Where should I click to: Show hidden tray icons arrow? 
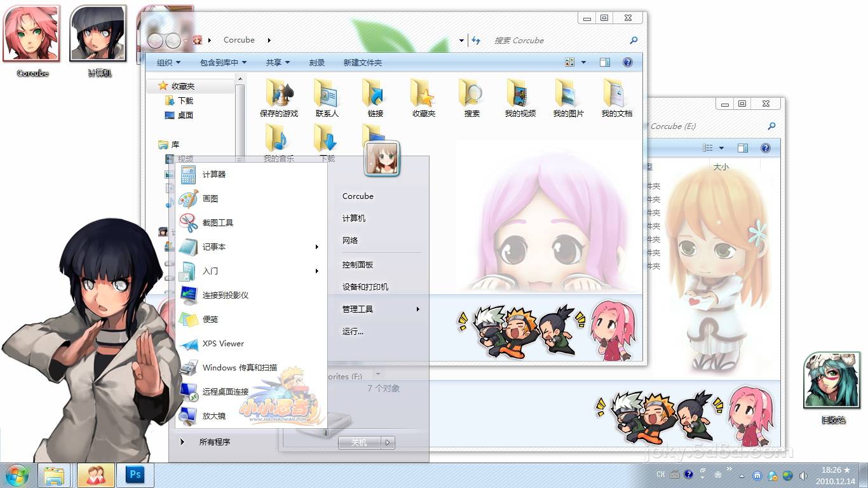742,475
